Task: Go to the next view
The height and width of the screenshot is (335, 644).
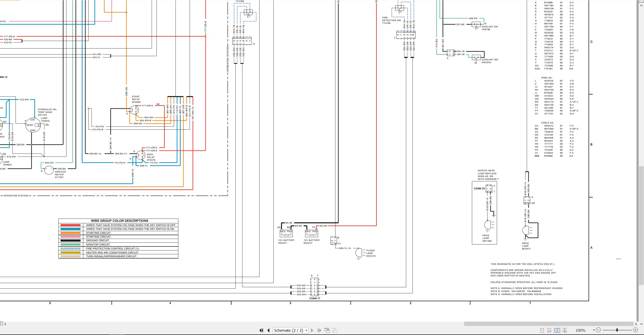Action: pos(335,330)
